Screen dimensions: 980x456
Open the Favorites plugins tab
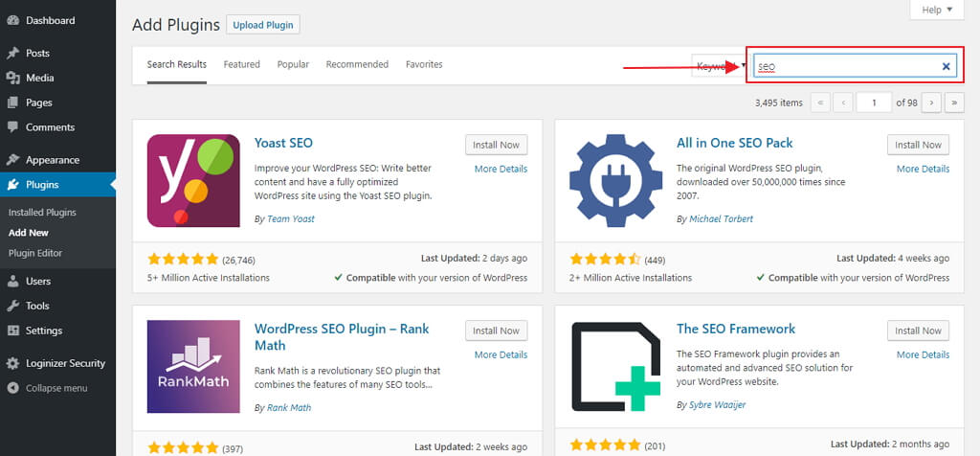pyautogui.click(x=424, y=64)
